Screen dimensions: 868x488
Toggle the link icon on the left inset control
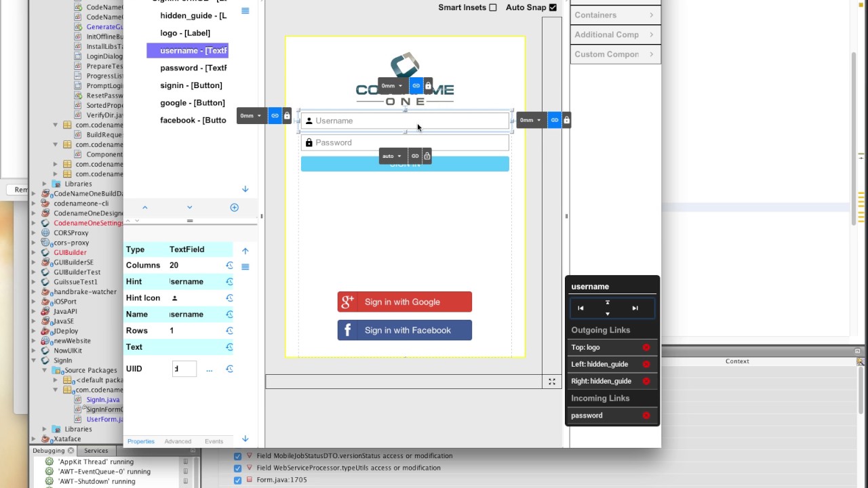(x=275, y=116)
